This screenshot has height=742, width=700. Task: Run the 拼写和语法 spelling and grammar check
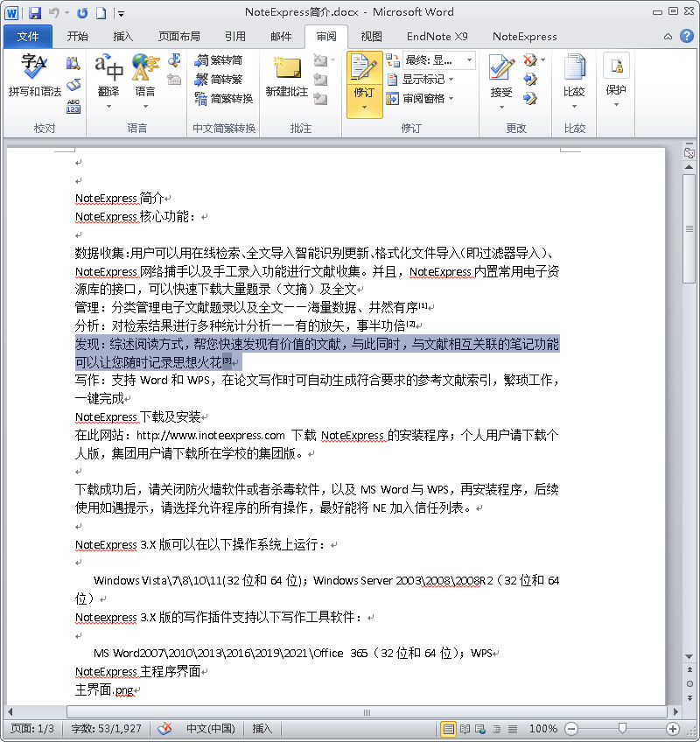(34, 74)
